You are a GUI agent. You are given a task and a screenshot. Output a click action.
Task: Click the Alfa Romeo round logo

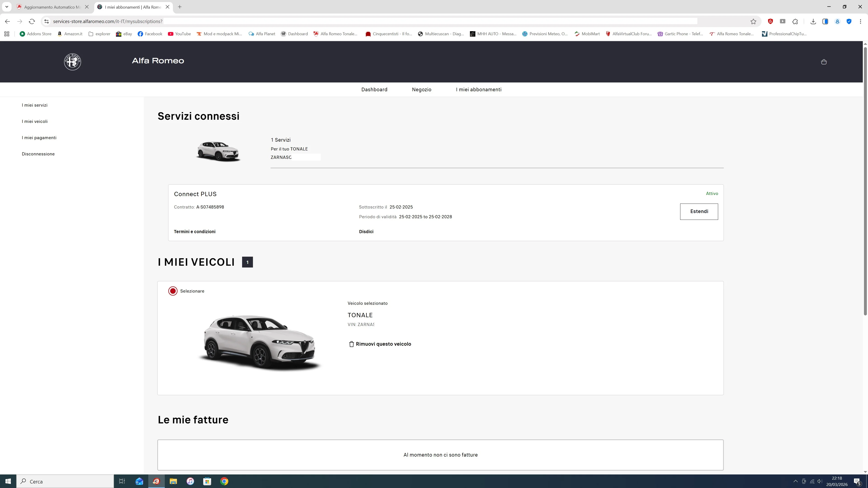72,62
